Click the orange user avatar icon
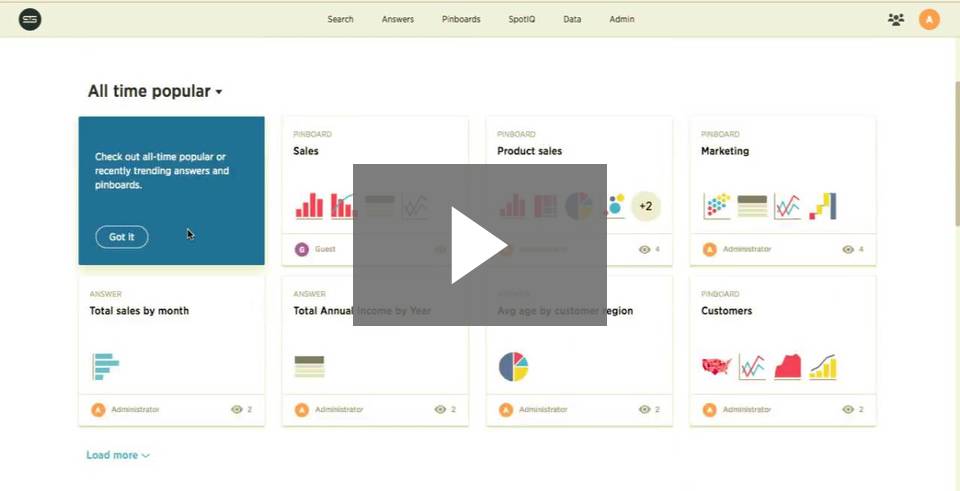Viewport: 960px width, 491px height. [929, 19]
